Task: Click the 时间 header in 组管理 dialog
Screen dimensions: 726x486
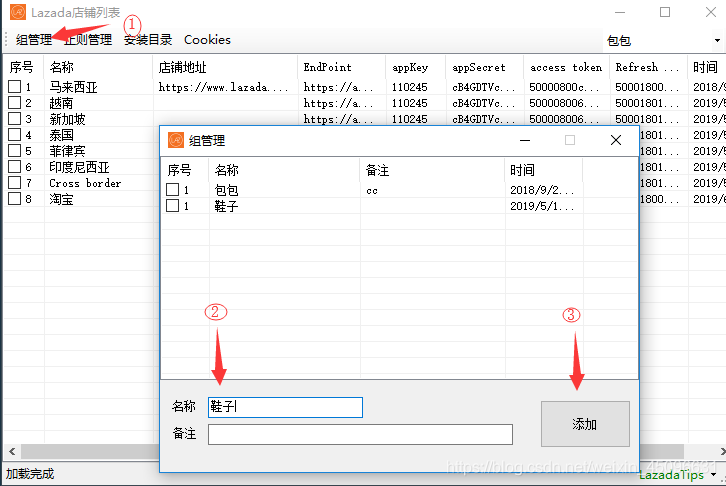Action: 544,170
